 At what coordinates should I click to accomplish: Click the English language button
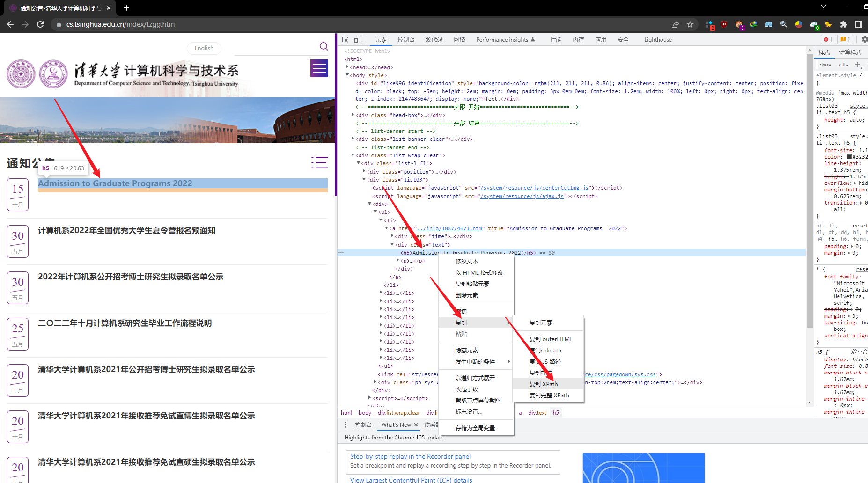[x=204, y=48]
